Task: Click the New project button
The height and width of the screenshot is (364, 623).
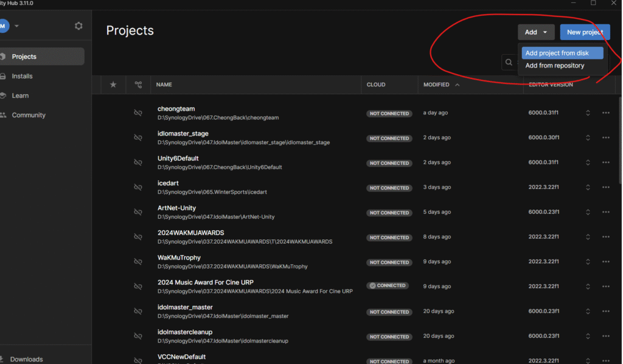Action: pos(585,32)
